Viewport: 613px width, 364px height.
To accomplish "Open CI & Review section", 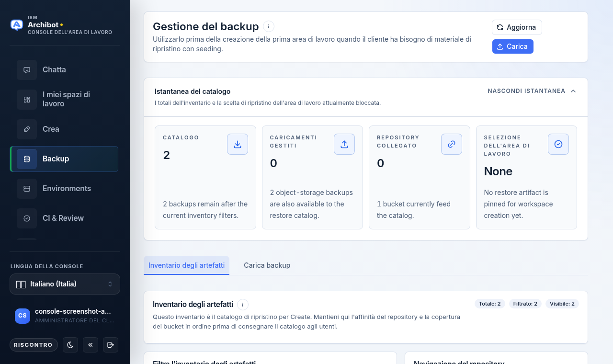I will pos(64,218).
